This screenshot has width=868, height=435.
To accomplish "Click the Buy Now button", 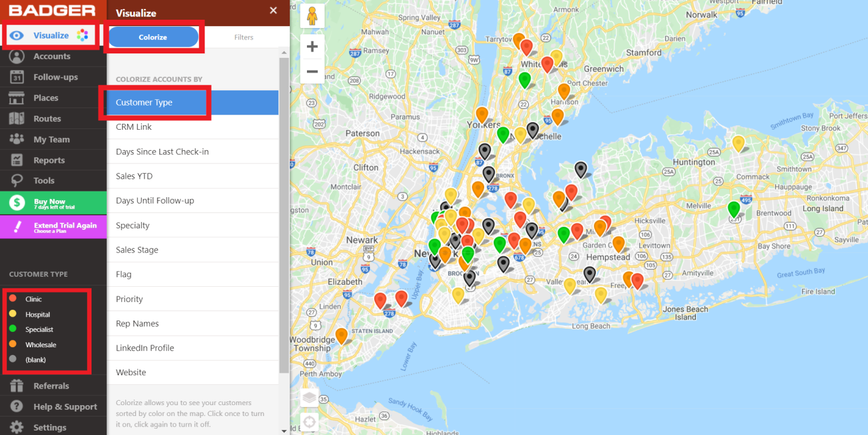I will coord(53,203).
